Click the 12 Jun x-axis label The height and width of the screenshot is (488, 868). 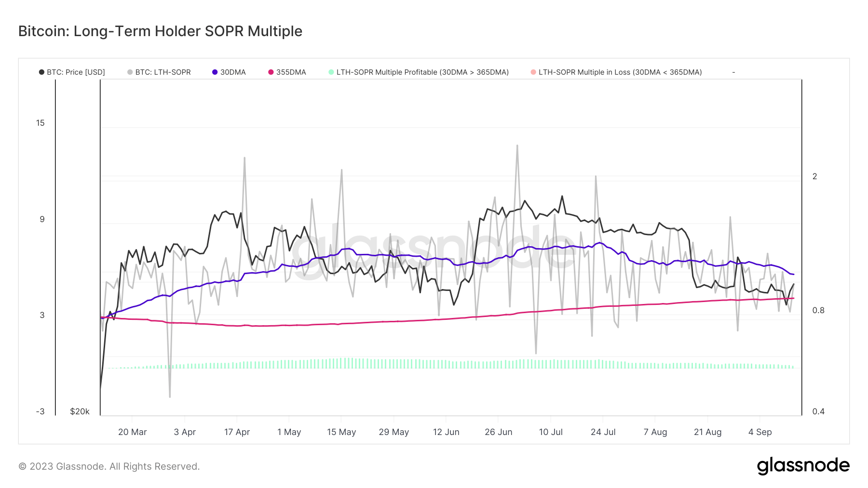click(446, 432)
